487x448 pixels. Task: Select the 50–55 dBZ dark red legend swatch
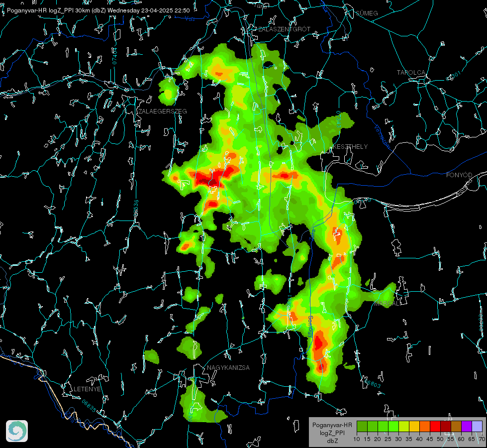tap(446, 426)
